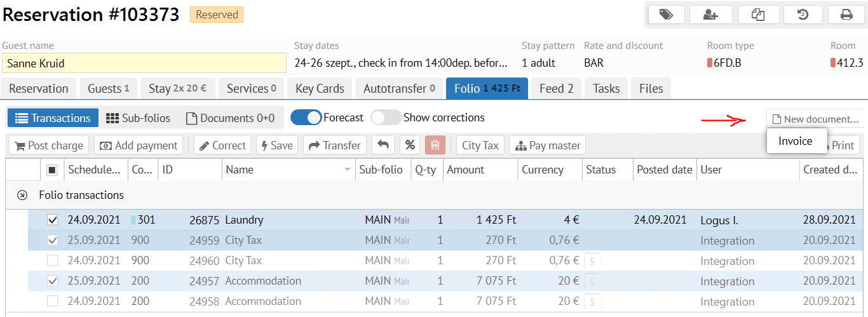The width and height of the screenshot is (868, 317).
Task: Click the printer icon button
Action: pyautogui.click(x=846, y=15)
